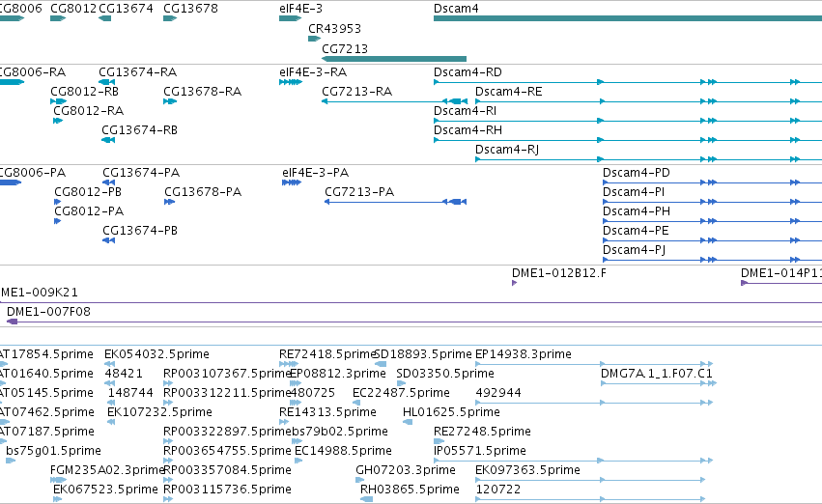The width and height of the screenshot is (822, 504).
Task: Click the CG13674-PB protein label
Action: 140,231
